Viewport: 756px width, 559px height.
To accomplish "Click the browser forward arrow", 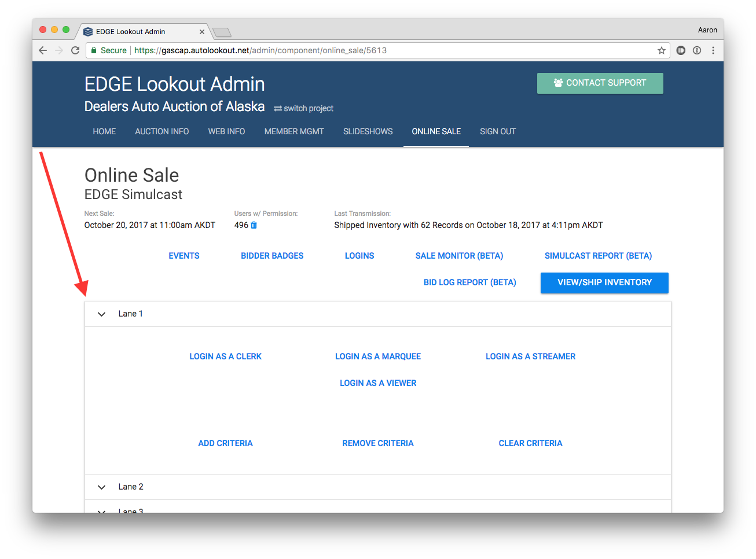I will click(59, 50).
